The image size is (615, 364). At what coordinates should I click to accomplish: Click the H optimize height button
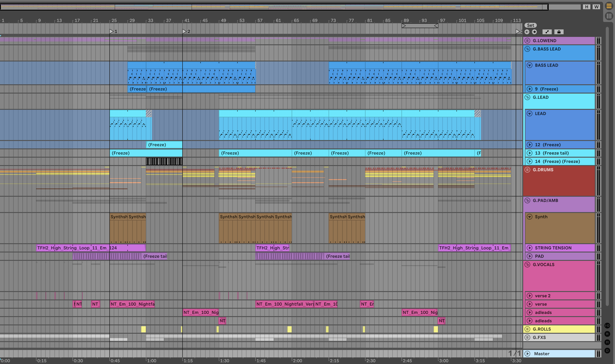[586, 7]
